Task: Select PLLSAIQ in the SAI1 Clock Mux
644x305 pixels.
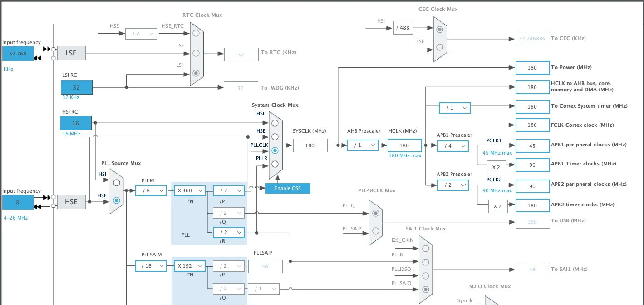Action: (x=425, y=290)
